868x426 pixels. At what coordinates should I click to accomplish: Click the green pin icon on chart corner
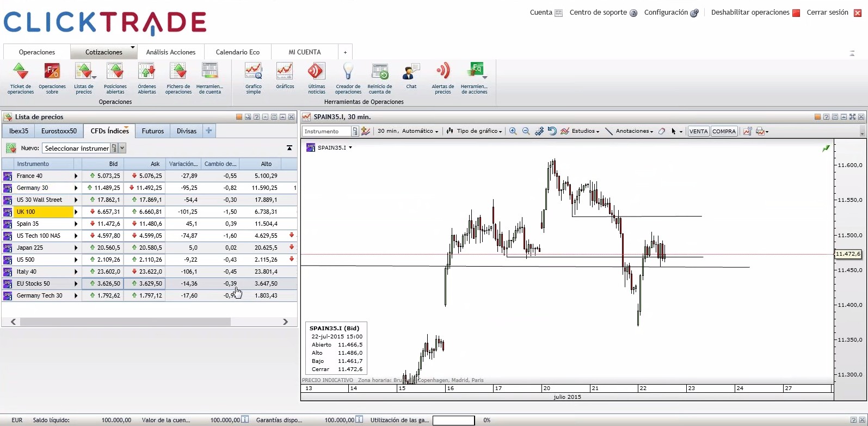(826, 148)
